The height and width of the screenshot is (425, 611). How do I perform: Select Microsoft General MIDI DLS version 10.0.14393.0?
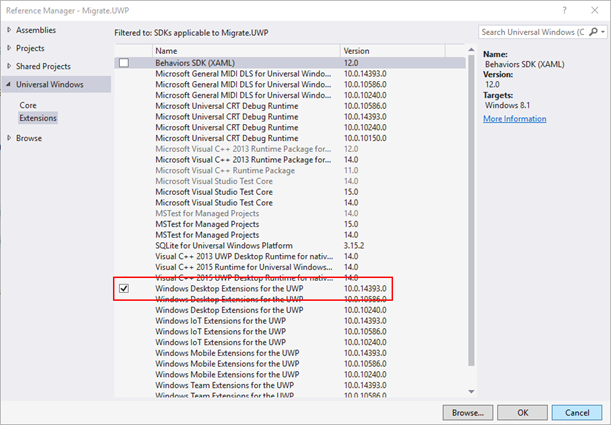pos(290,74)
